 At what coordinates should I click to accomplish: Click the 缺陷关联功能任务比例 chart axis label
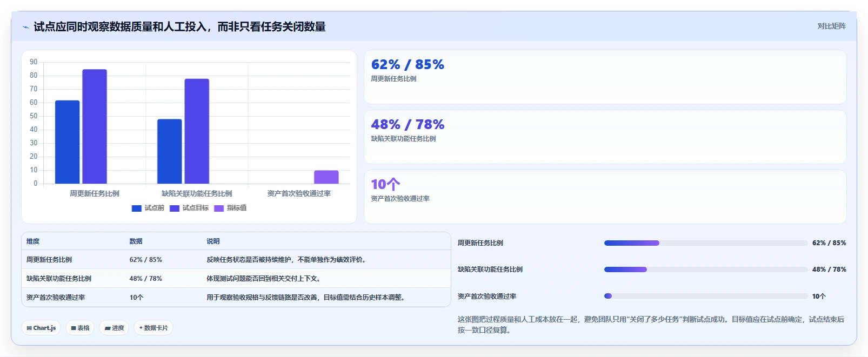pyautogui.click(x=197, y=193)
